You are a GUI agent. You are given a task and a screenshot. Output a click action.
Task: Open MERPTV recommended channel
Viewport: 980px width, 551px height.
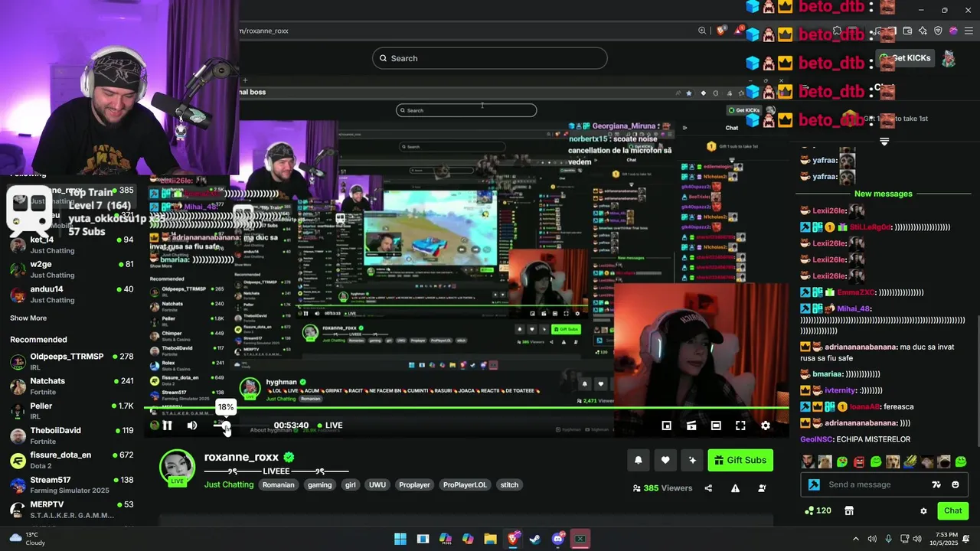tap(71, 510)
